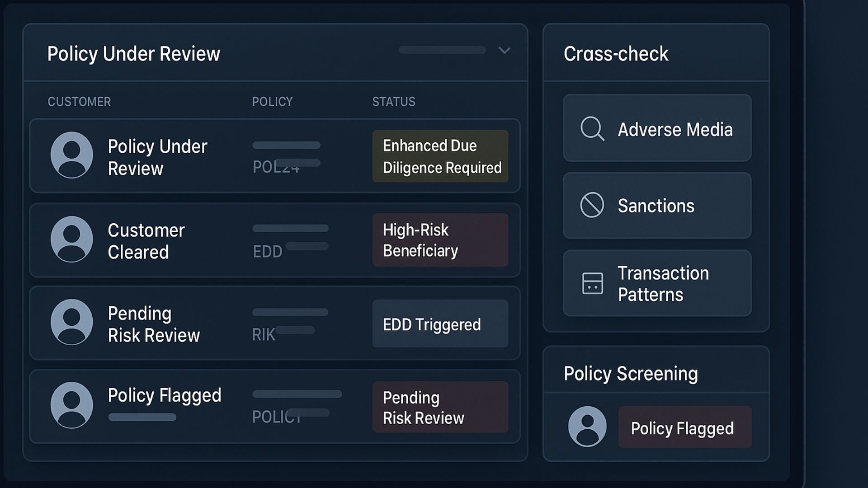Screen dimensions: 868x488
Task: Click the Customer Cleared avatar icon
Action: pyautogui.click(x=71, y=239)
